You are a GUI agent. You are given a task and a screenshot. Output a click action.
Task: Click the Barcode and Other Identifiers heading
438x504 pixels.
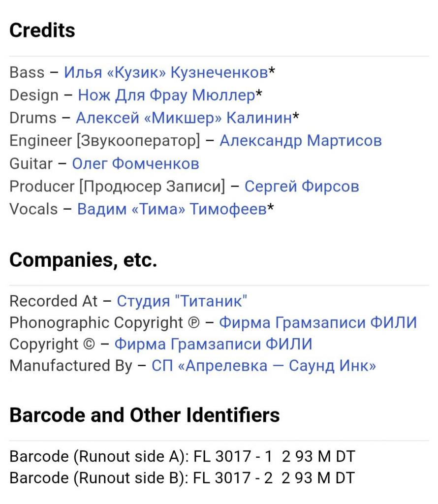pos(145,415)
